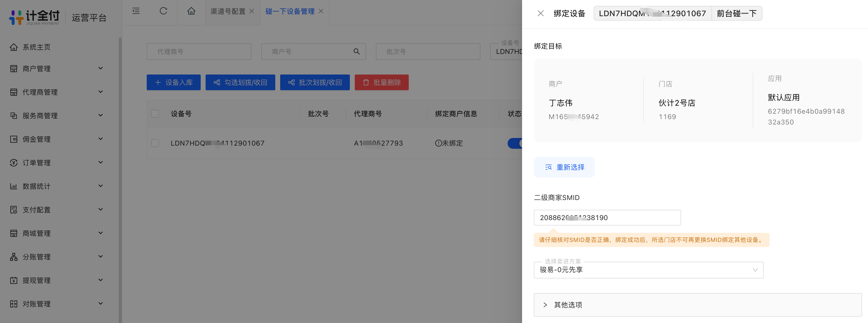Focus the 商户号 input field
Viewport: 868px width, 323px height.
click(x=313, y=51)
